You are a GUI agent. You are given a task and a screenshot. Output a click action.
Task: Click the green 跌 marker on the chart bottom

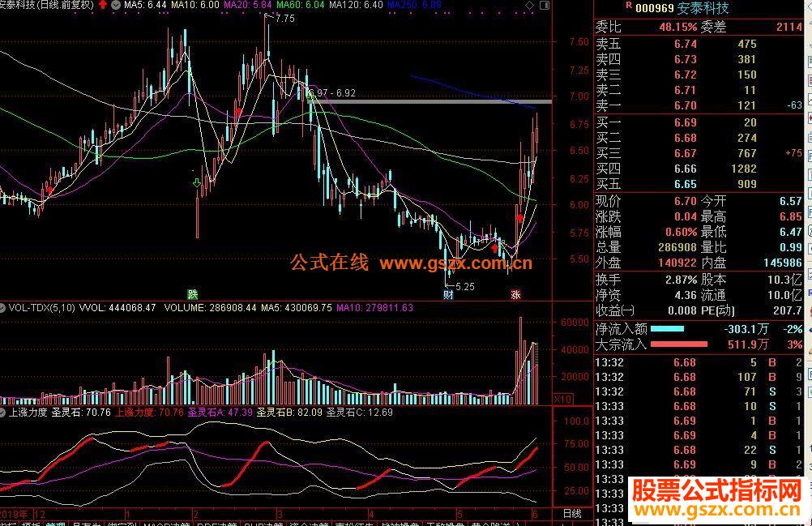(x=193, y=294)
